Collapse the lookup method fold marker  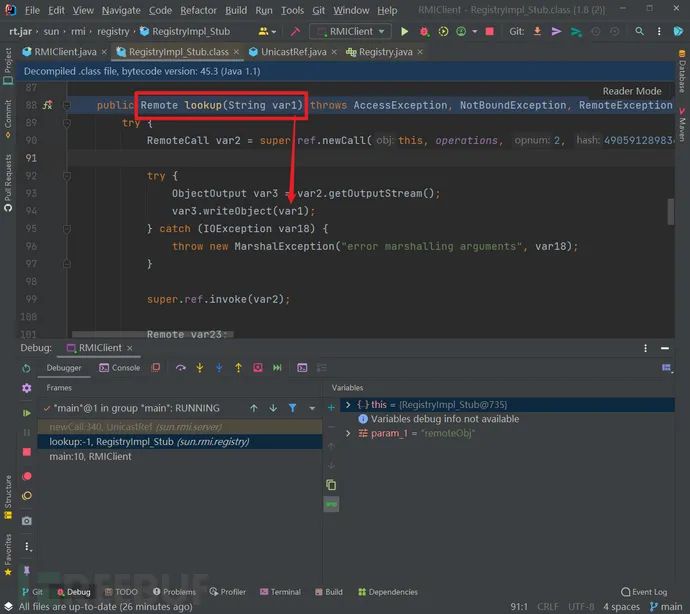tap(66, 105)
